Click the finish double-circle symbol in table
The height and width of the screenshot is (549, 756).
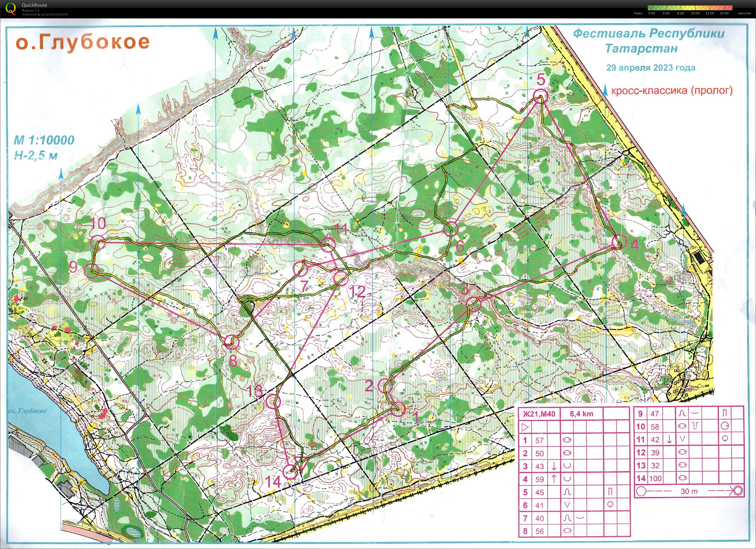point(738,491)
